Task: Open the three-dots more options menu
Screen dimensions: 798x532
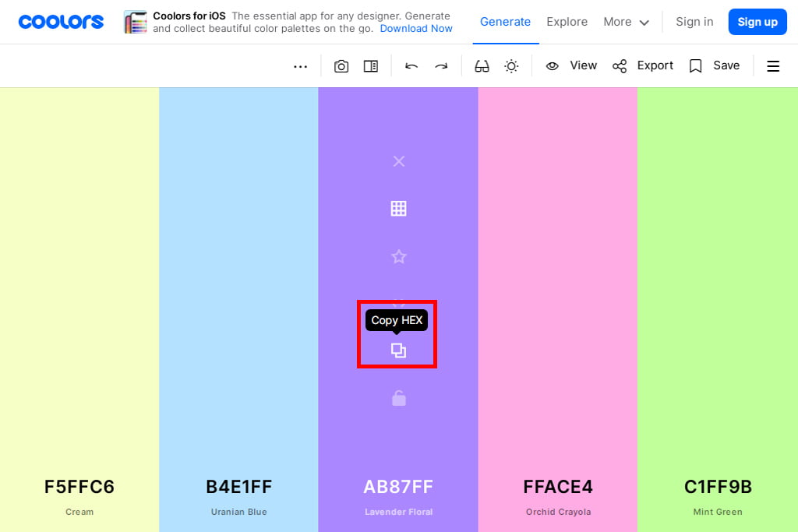Action: point(300,66)
